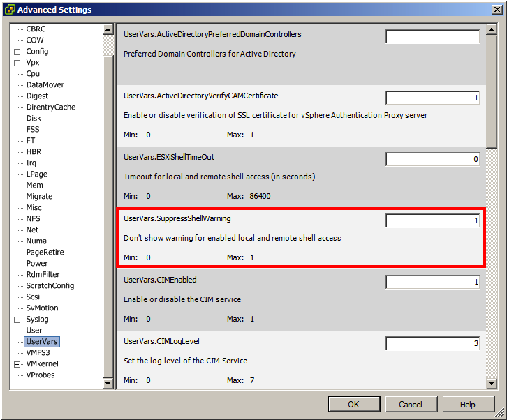507x420 pixels.
Task: Select CBRC in the settings tree
Action: [x=36, y=29]
